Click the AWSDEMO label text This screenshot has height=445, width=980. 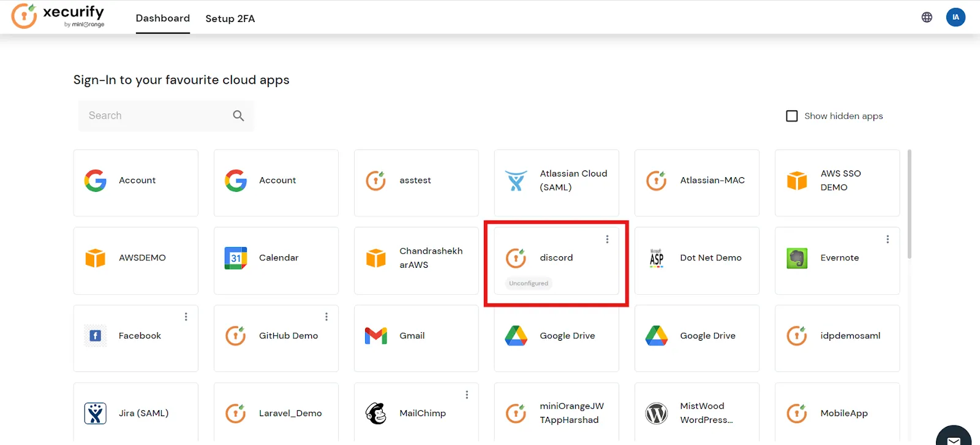(x=142, y=258)
